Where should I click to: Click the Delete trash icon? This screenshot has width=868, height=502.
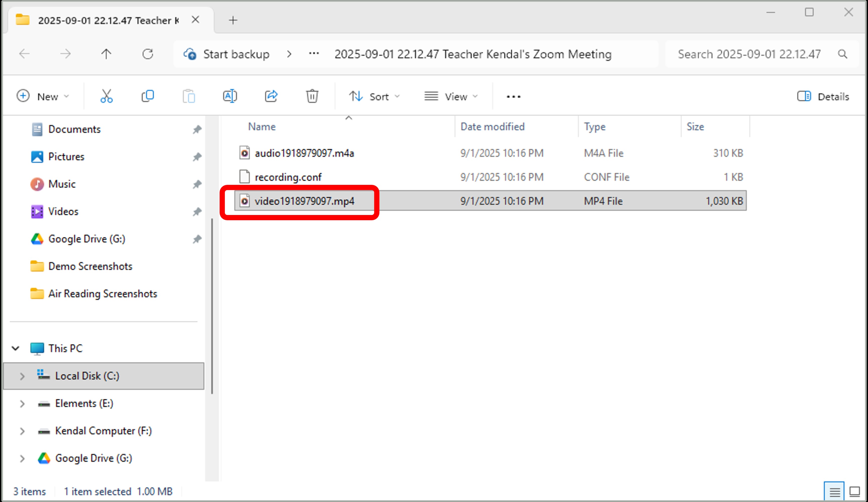click(312, 96)
